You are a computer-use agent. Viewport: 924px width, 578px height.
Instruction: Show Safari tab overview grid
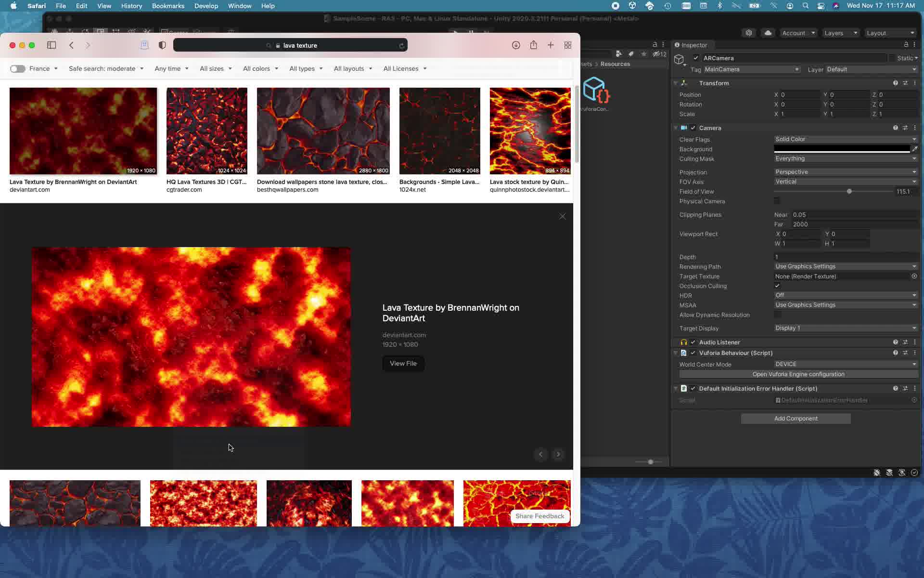pyautogui.click(x=568, y=45)
